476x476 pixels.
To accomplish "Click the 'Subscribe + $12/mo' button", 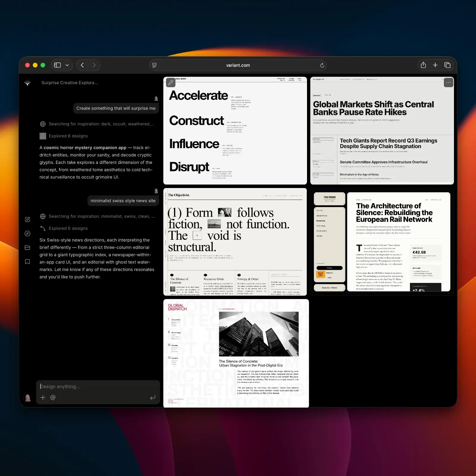I will point(330,287).
